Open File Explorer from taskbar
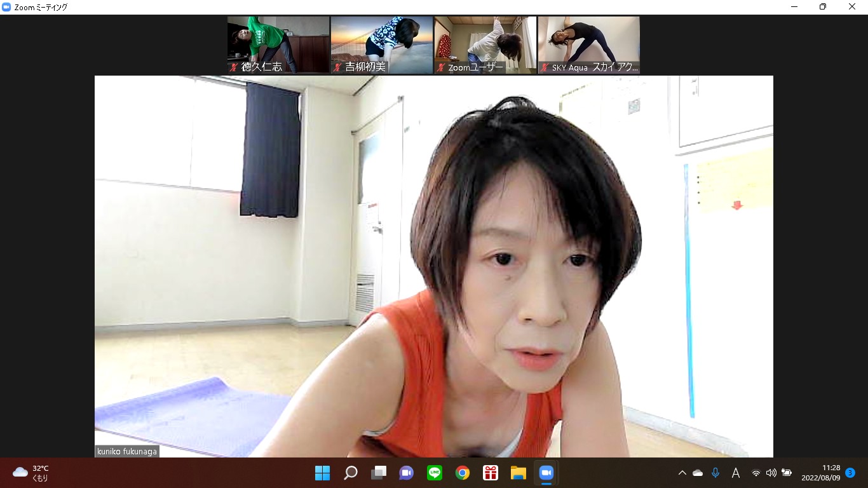Viewport: 868px width, 488px height. click(519, 473)
